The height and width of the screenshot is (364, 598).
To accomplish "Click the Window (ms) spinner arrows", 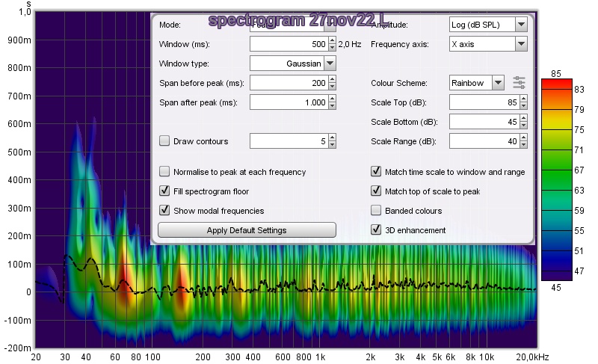I will point(332,44).
